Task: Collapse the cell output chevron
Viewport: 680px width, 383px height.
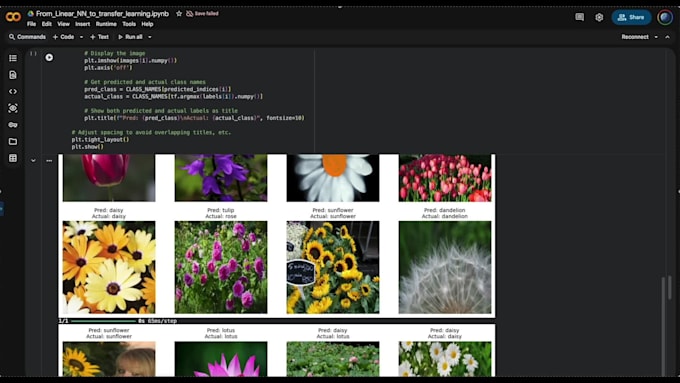Action: pyautogui.click(x=33, y=160)
